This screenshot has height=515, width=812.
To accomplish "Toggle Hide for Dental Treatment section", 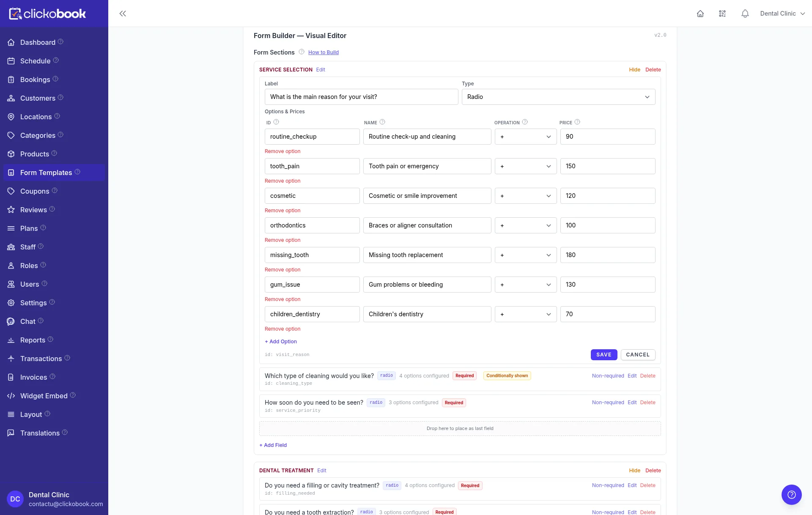I will (634, 471).
